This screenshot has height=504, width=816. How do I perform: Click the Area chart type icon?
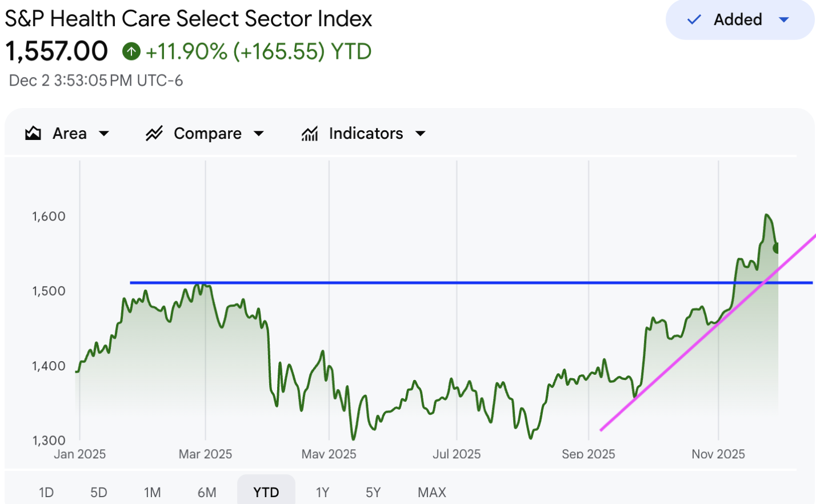(x=33, y=134)
